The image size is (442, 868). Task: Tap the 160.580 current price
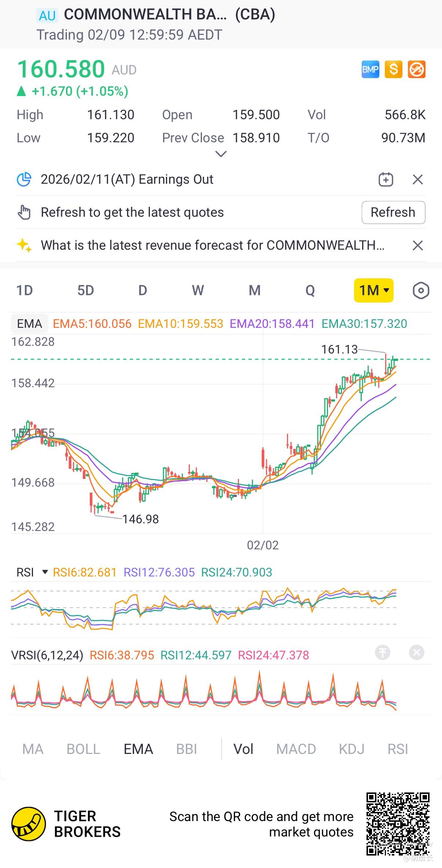61,69
